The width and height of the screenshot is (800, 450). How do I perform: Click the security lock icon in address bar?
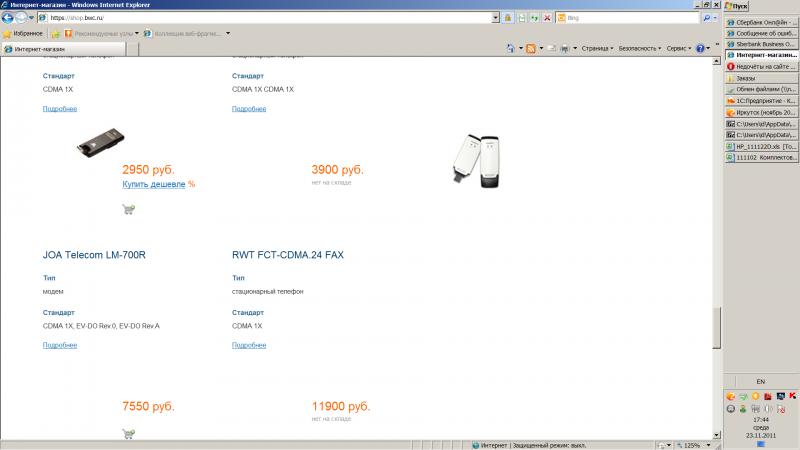[508, 18]
